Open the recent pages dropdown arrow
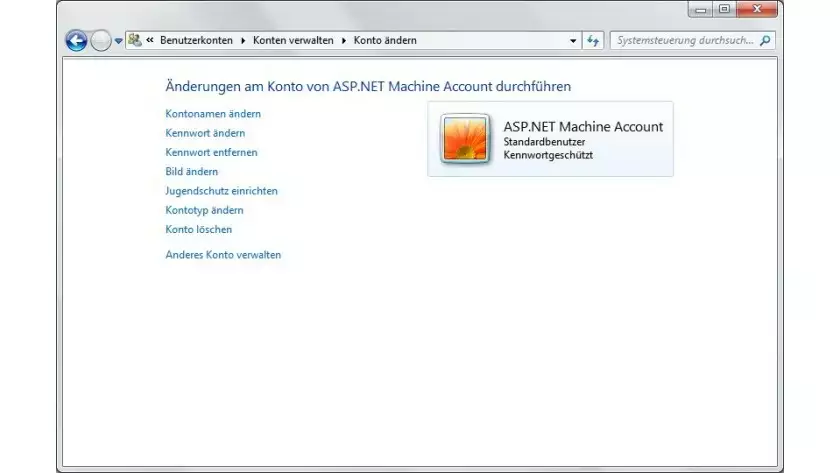The image size is (840, 473). [118, 41]
